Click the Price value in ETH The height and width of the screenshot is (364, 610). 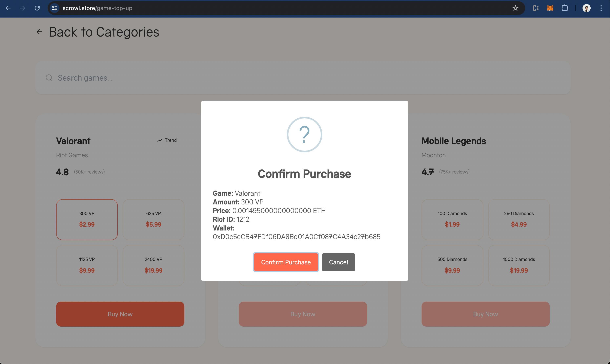[279, 211]
